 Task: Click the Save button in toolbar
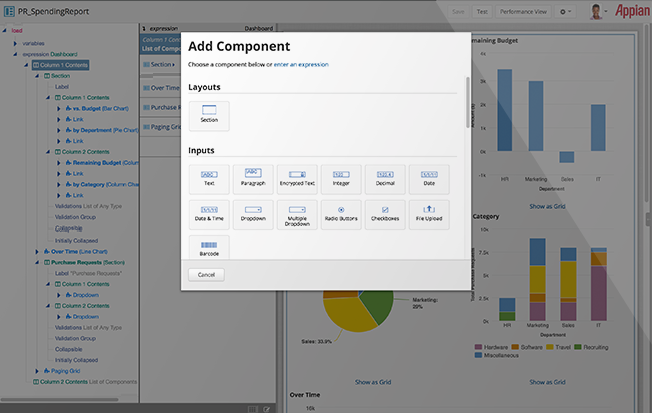pyautogui.click(x=458, y=12)
